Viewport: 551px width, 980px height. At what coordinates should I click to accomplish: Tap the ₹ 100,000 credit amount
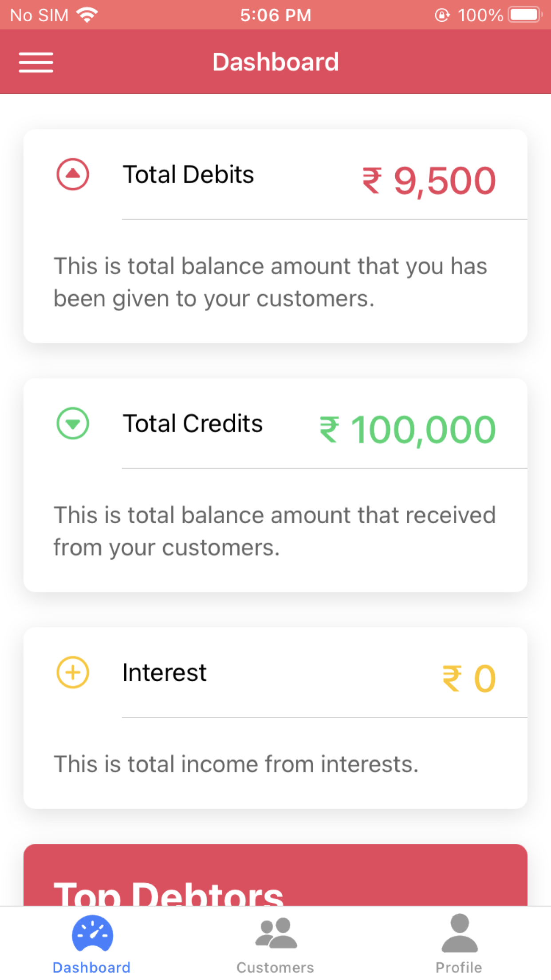click(x=408, y=429)
